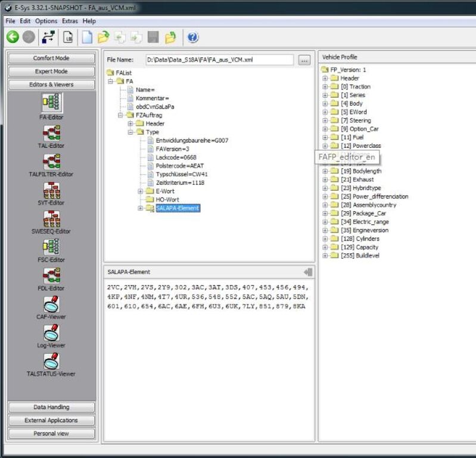Screen dimensions: 476x458
Task: Launch the SVT-Editor icon
Action: coord(52,190)
